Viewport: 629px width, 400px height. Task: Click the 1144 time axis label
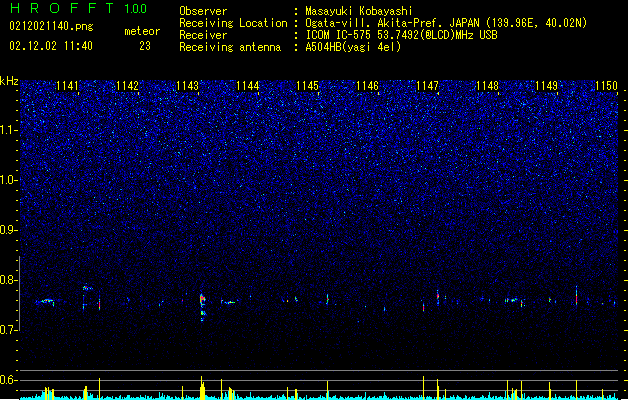[248, 86]
